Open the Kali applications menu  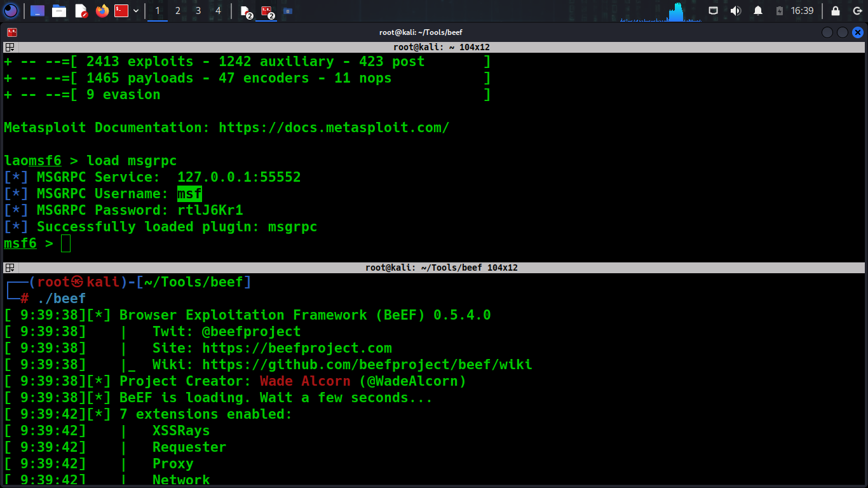point(11,11)
